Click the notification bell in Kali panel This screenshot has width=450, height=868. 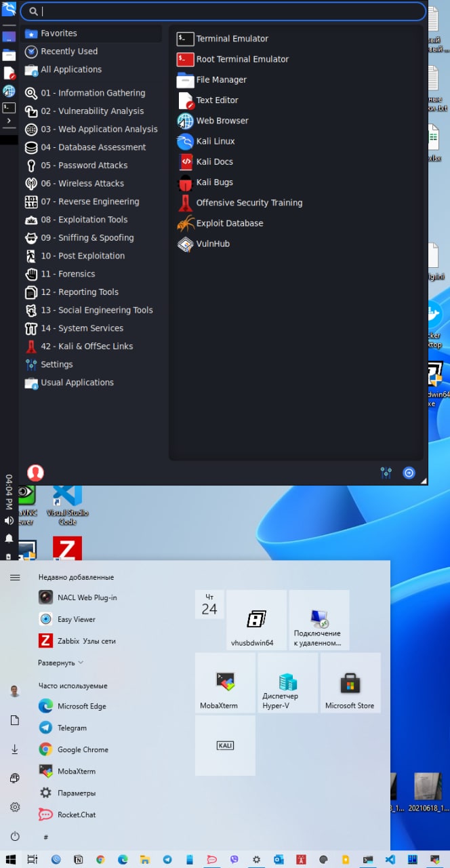9,538
